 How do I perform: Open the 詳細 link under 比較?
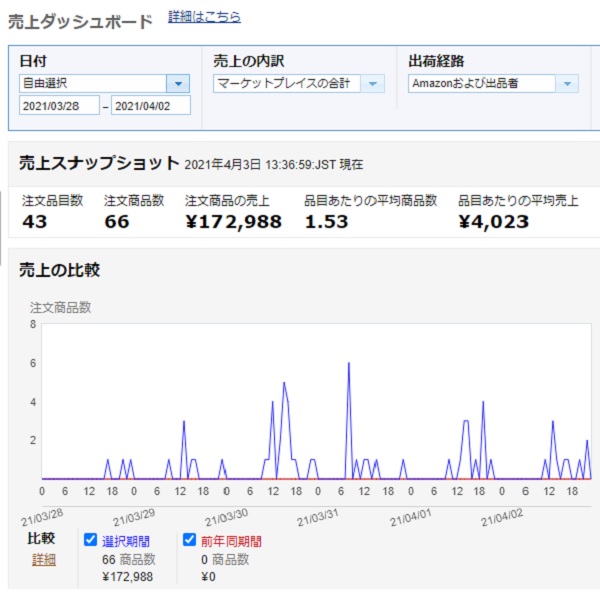pos(44,560)
